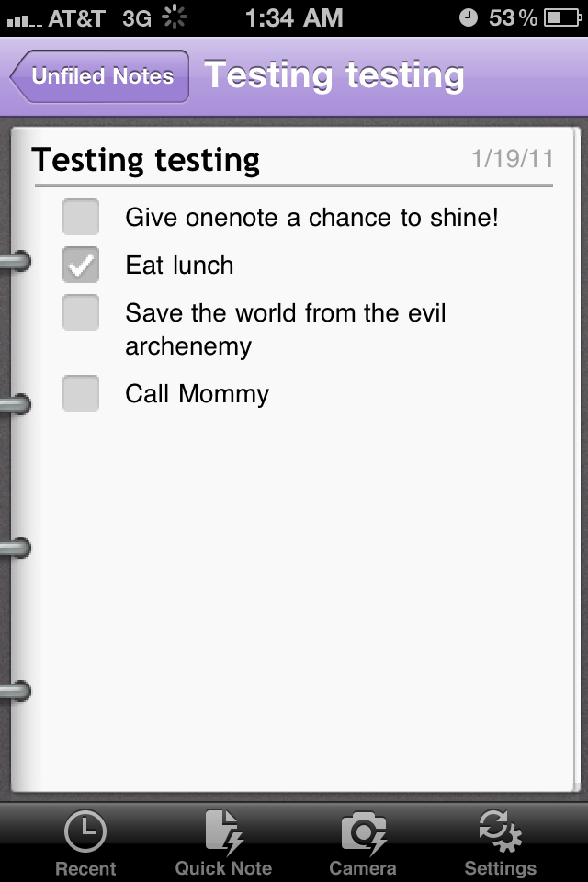Go back to Unfiled Notes
588x882 pixels.
click(99, 76)
